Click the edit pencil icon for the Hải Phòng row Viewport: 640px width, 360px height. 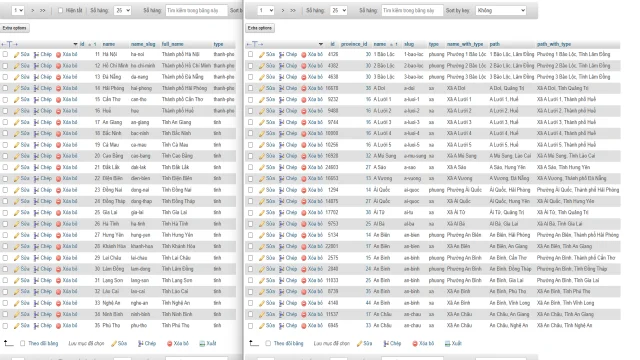pos(16,88)
